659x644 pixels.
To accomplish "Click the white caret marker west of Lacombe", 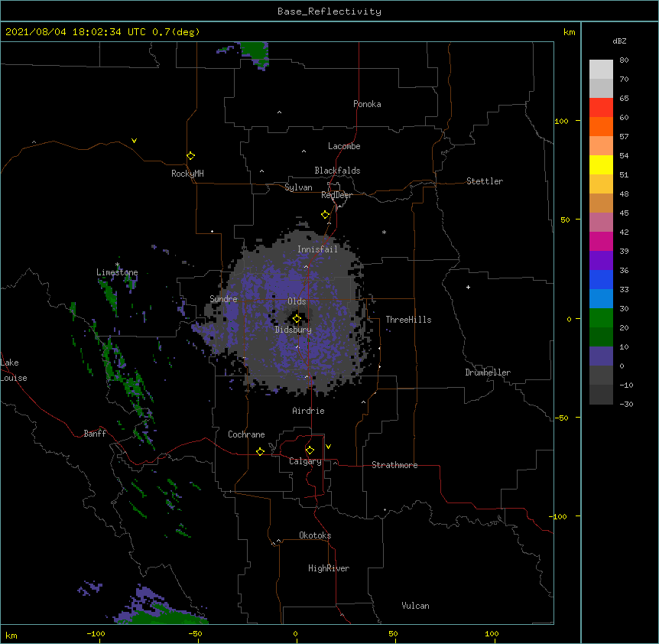I will pyautogui.click(x=304, y=151).
